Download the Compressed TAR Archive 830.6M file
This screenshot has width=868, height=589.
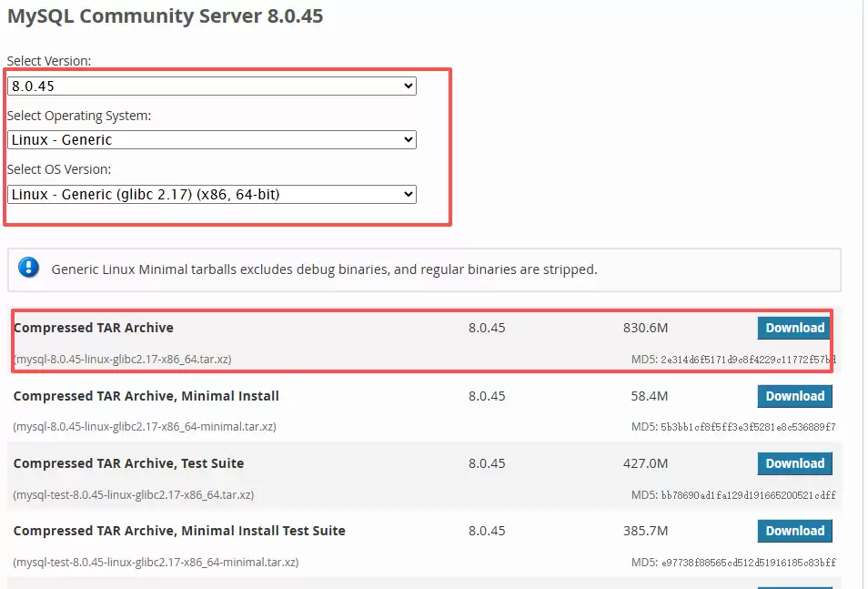point(794,329)
